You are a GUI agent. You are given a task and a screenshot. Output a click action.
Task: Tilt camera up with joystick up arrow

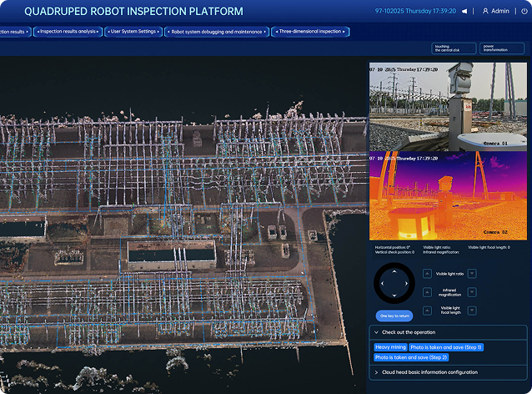[x=394, y=271]
